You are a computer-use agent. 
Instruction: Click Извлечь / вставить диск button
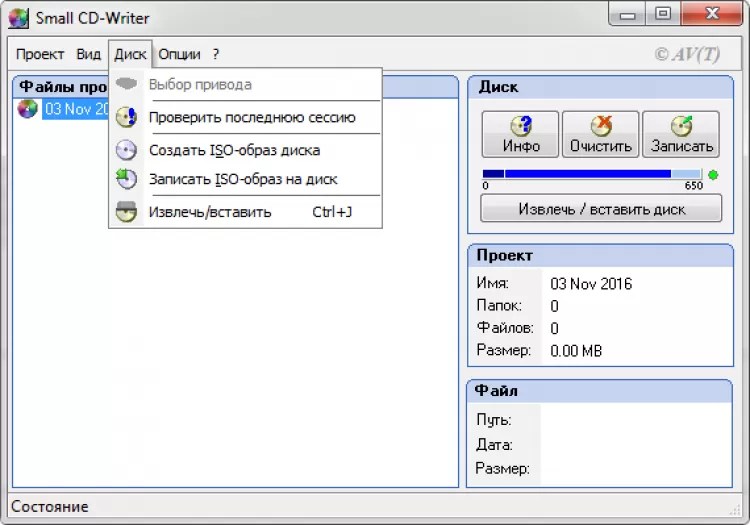601,208
